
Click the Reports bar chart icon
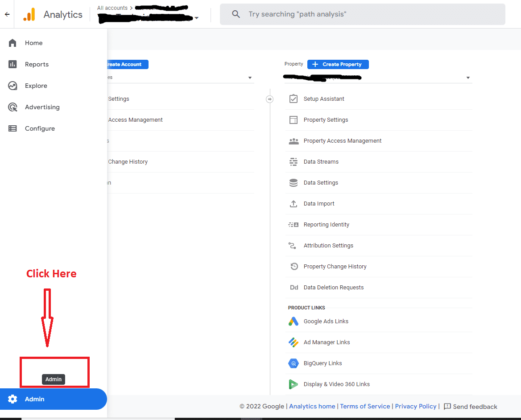point(12,64)
